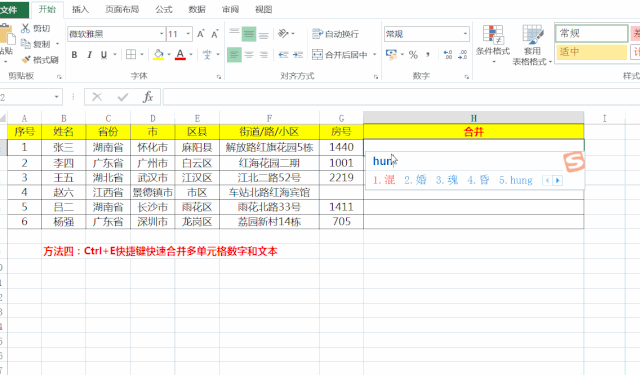Viewport: 640px width, 375px height.
Task: Apply the red font color A
Action: [180, 54]
